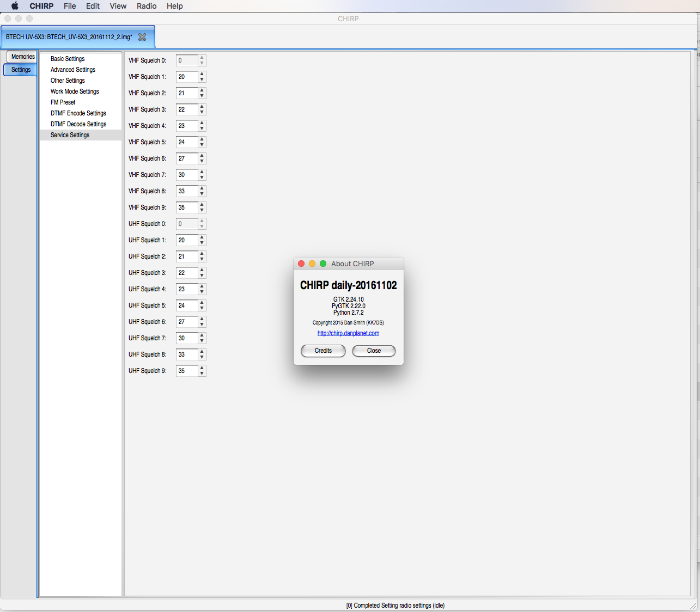This screenshot has width=700, height=612.
Task: Adjust the UHF Squelch 6 spinner arrows
Action: pyautogui.click(x=202, y=322)
